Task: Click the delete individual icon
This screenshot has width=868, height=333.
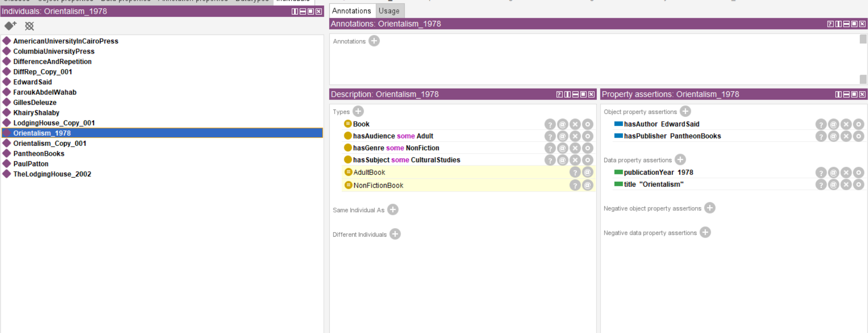Action: click(30, 26)
